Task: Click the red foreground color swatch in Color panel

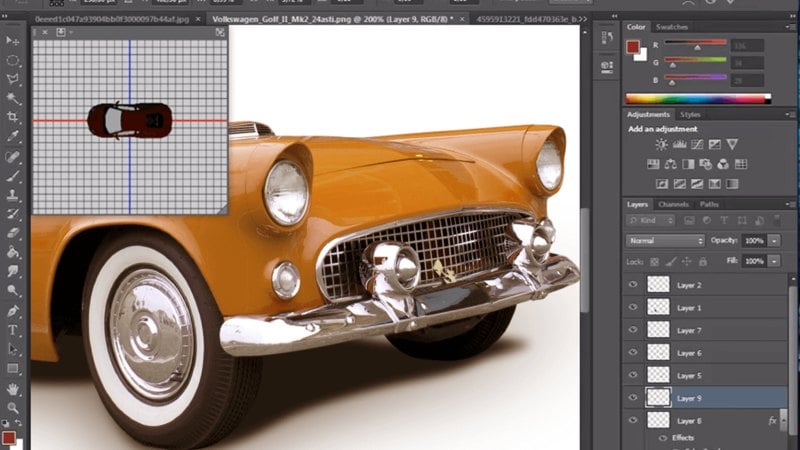Action: coord(633,47)
